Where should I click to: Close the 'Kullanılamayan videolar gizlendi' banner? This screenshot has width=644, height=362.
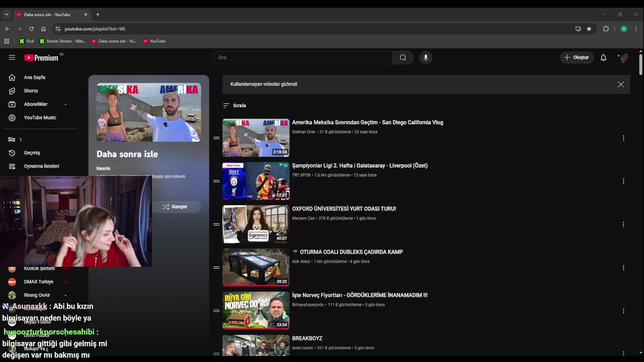tap(621, 84)
